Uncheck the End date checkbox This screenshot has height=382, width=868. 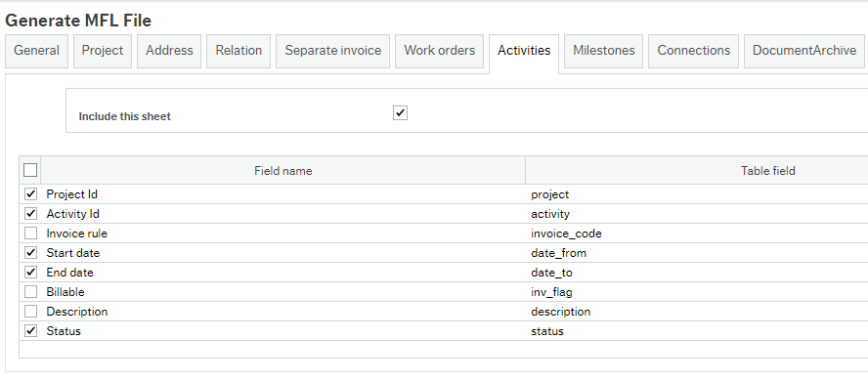[31, 273]
